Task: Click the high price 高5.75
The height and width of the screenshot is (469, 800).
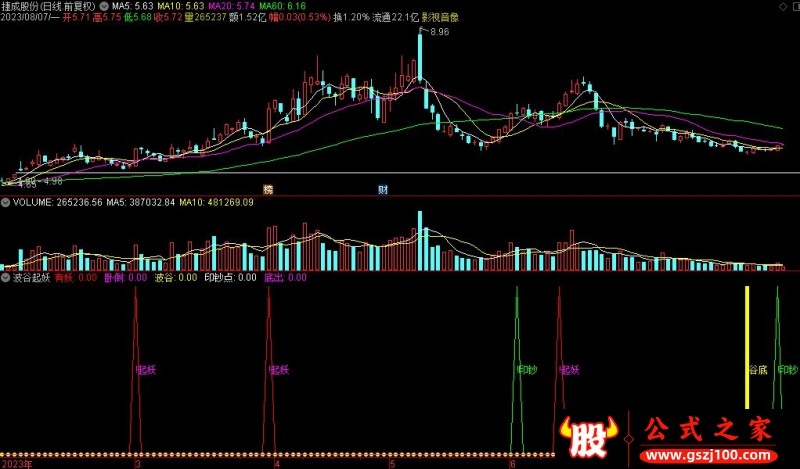Action: [107, 18]
